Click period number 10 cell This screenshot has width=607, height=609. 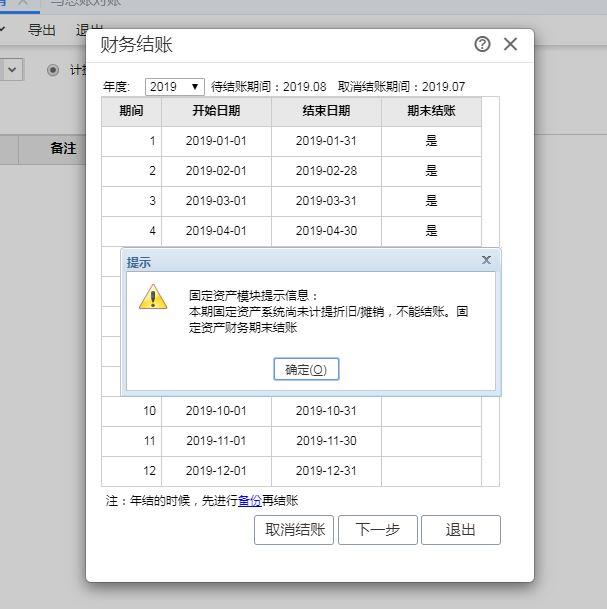point(131,411)
